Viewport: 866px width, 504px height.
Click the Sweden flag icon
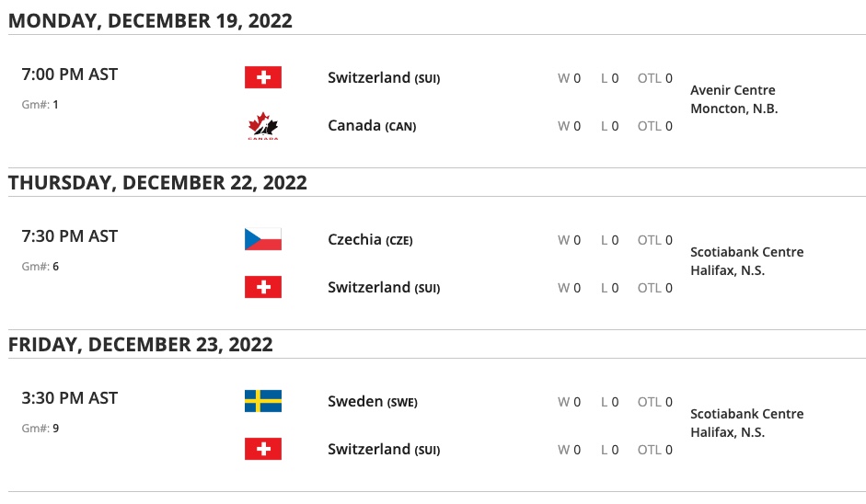tap(262, 401)
